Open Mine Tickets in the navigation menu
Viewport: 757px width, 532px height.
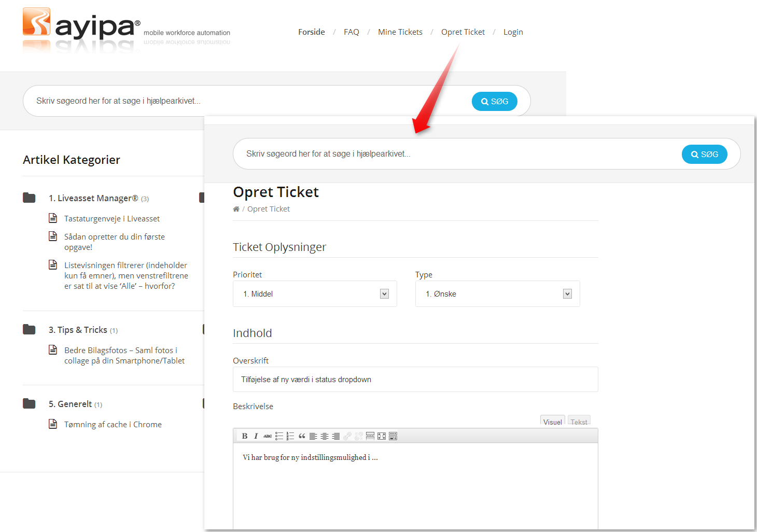coord(400,32)
